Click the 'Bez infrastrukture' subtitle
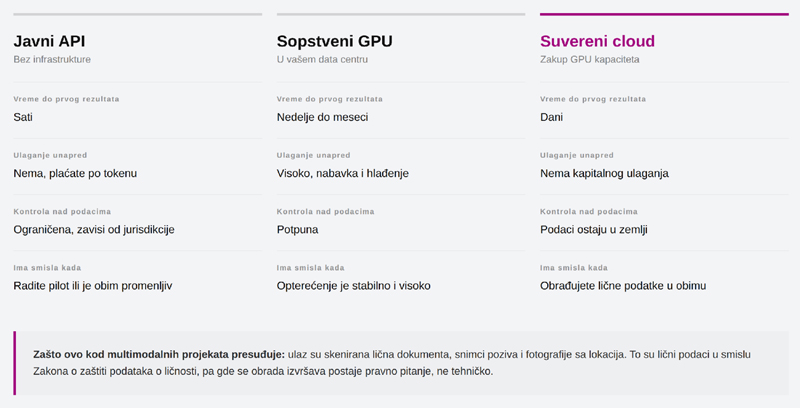The image size is (800, 408). click(52, 59)
